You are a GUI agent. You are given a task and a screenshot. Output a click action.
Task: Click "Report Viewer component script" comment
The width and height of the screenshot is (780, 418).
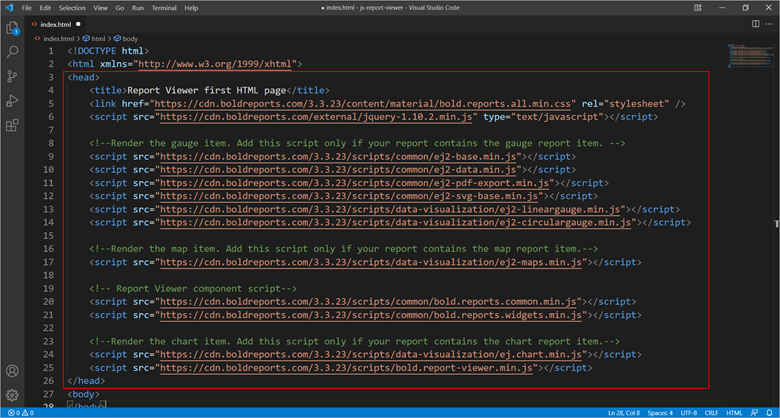coord(193,289)
